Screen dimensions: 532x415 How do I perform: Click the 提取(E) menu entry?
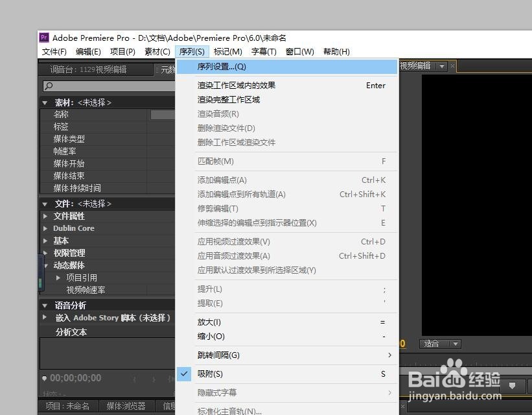[x=287, y=303]
